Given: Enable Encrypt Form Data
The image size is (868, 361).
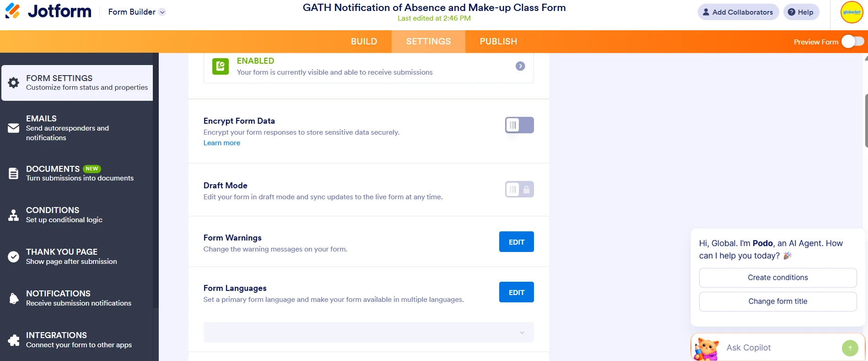Looking at the screenshot, I should pos(519,125).
